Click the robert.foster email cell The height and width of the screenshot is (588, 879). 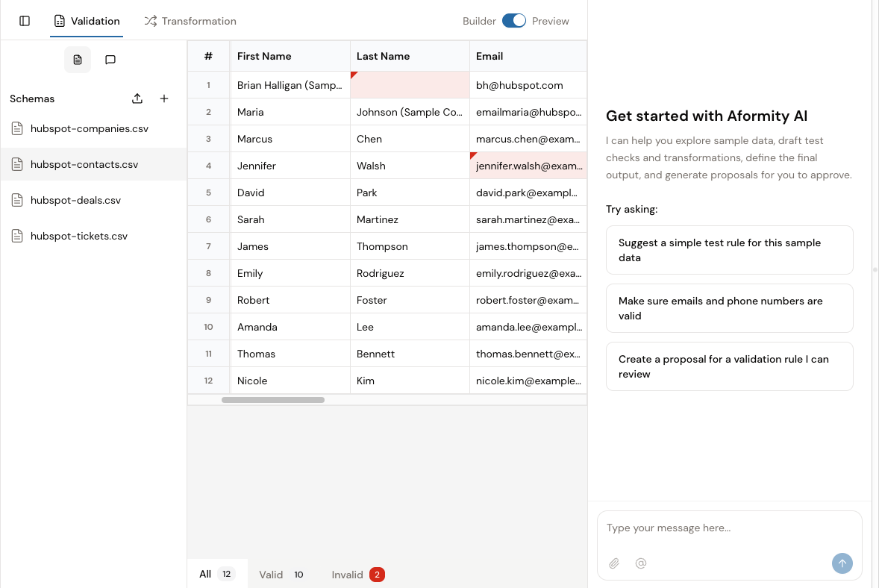pyautogui.click(x=528, y=301)
